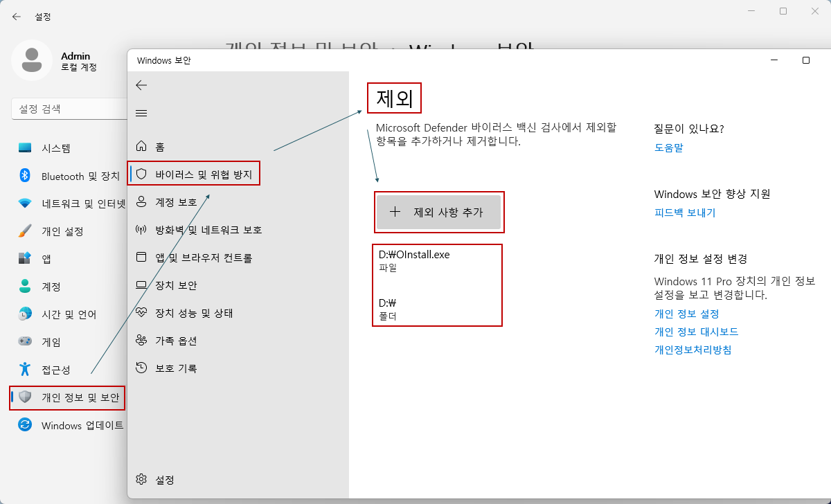Click the 피드백 보내기 link
The height and width of the screenshot is (504, 831).
683,213
